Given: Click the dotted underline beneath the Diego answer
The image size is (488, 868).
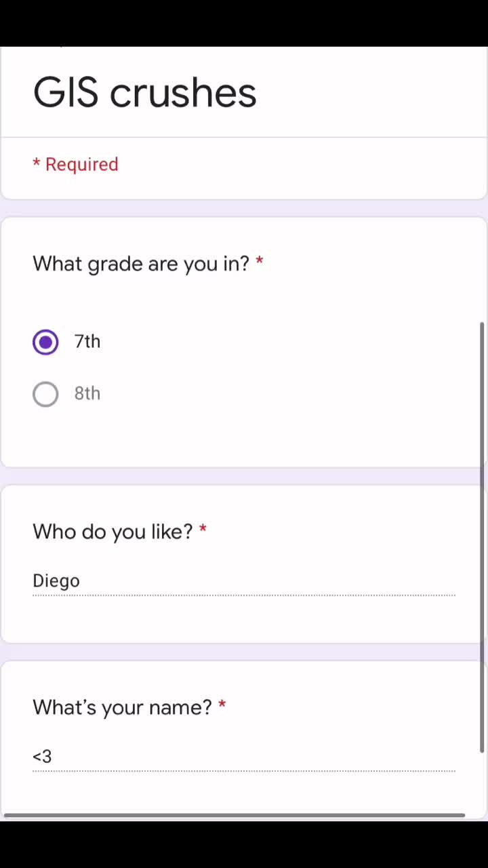Looking at the screenshot, I should [244, 595].
